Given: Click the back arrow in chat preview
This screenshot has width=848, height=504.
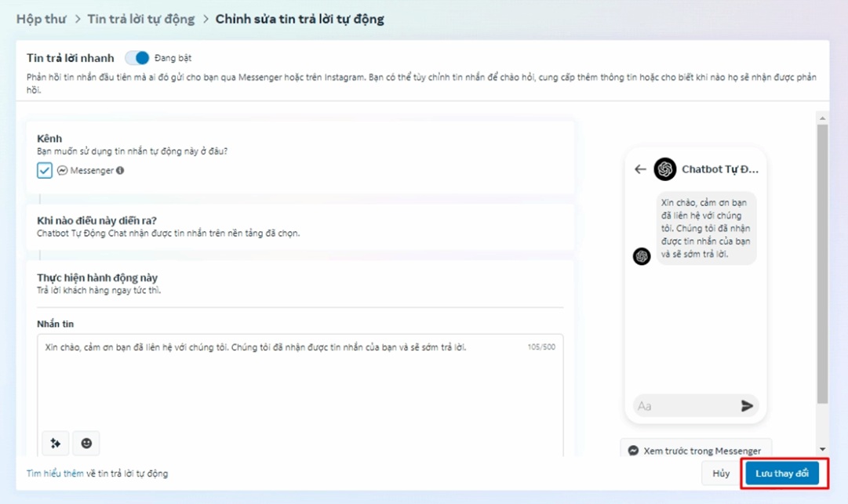Looking at the screenshot, I should tap(640, 169).
